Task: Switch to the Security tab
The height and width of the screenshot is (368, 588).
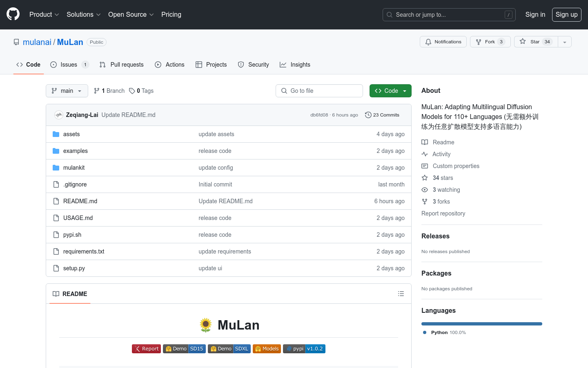Action: 254,65
